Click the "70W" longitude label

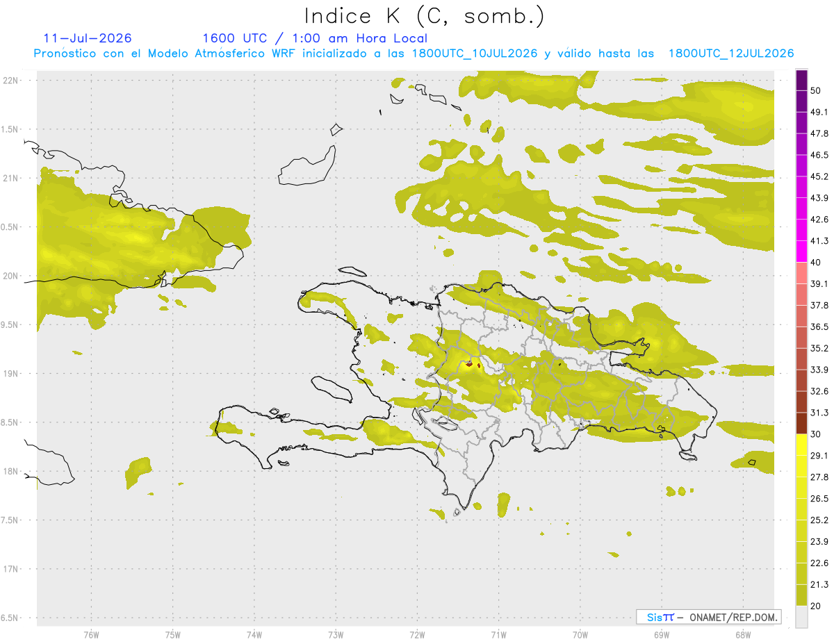click(580, 635)
